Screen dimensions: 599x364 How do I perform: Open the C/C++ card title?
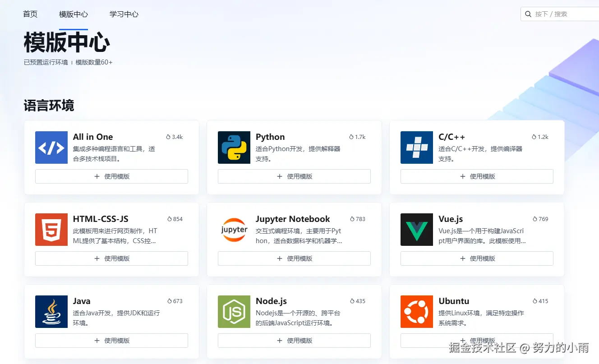point(452,137)
